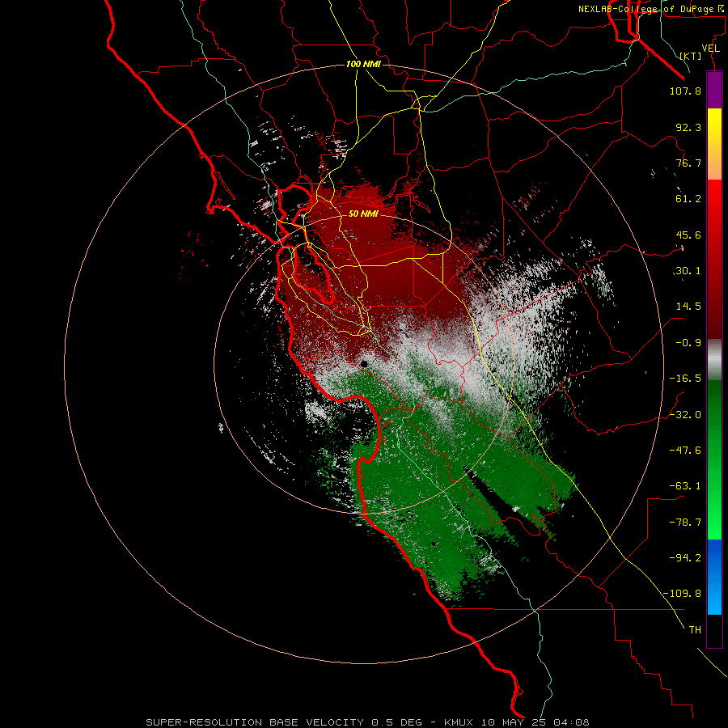
Task: Click the yellow-orange segment of the color bar
Action: pyautogui.click(x=714, y=144)
